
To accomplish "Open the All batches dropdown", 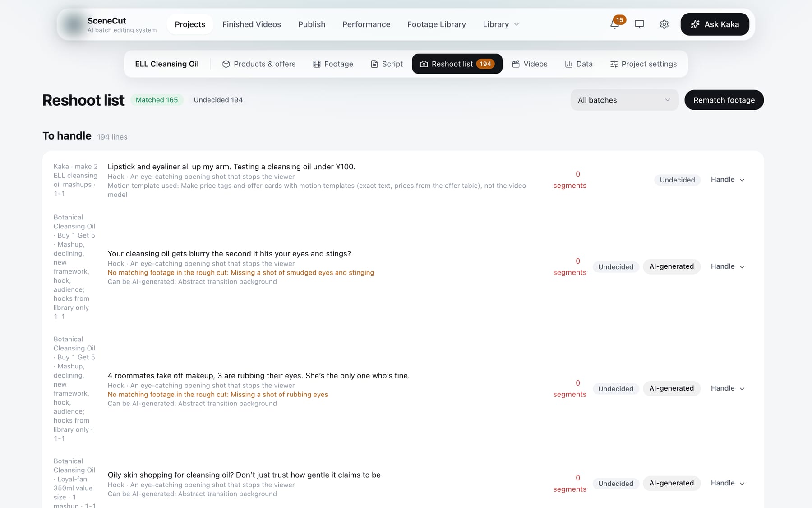I will (624, 100).
